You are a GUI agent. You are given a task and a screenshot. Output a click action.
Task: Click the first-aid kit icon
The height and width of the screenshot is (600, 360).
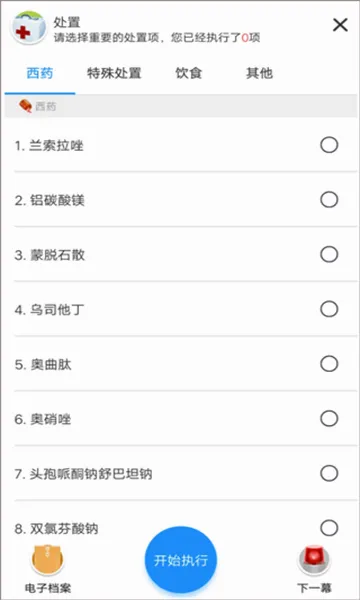(x=28, y=27)
